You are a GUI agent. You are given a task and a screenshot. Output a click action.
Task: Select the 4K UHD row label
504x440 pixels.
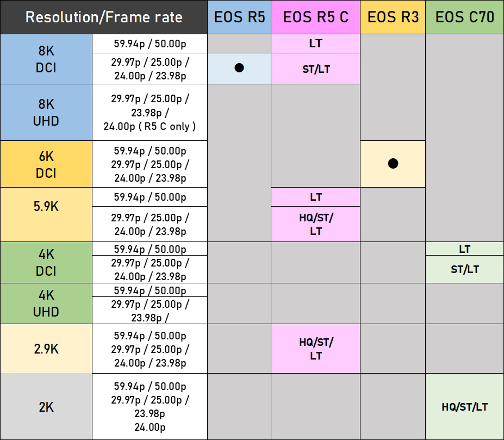click(46, 303)
